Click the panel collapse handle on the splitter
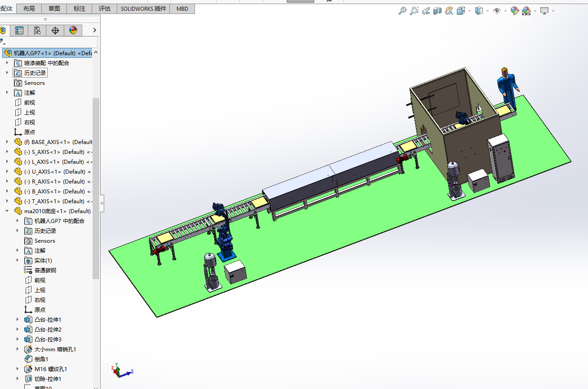Screen dimensions: 588x389 102,203
